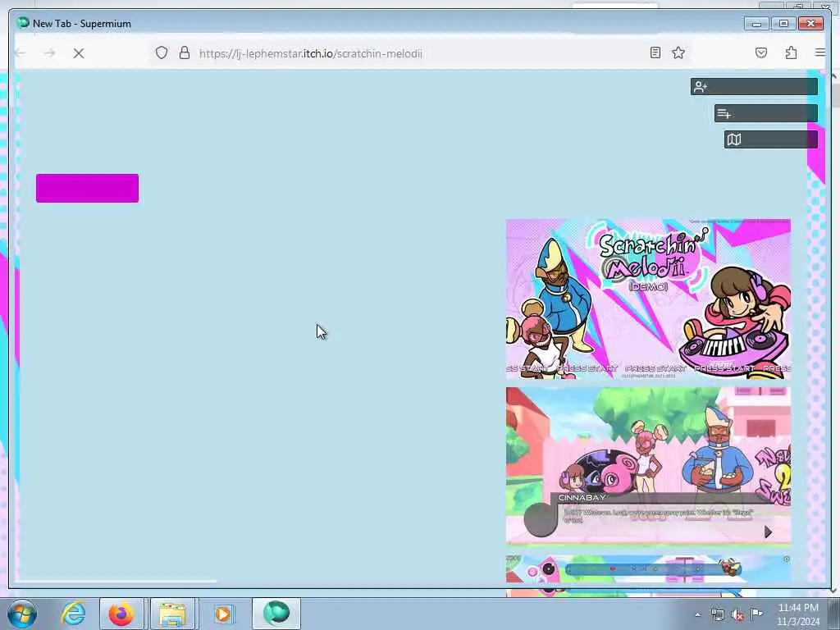Image resolution: width=840 pixels, height=630 pixels.
Task: Open Firefox from the taskbar
Action: click(x=121, y=614)
